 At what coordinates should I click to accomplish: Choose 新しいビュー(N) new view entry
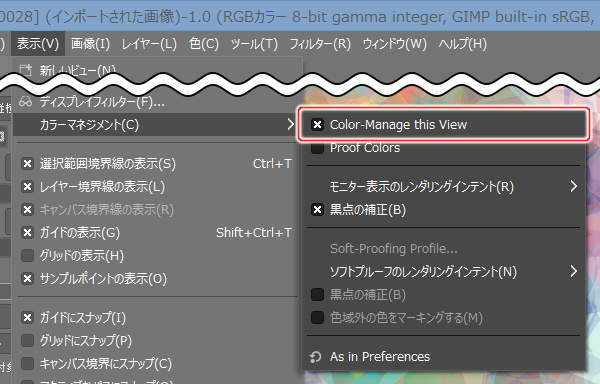click(78, 71)
